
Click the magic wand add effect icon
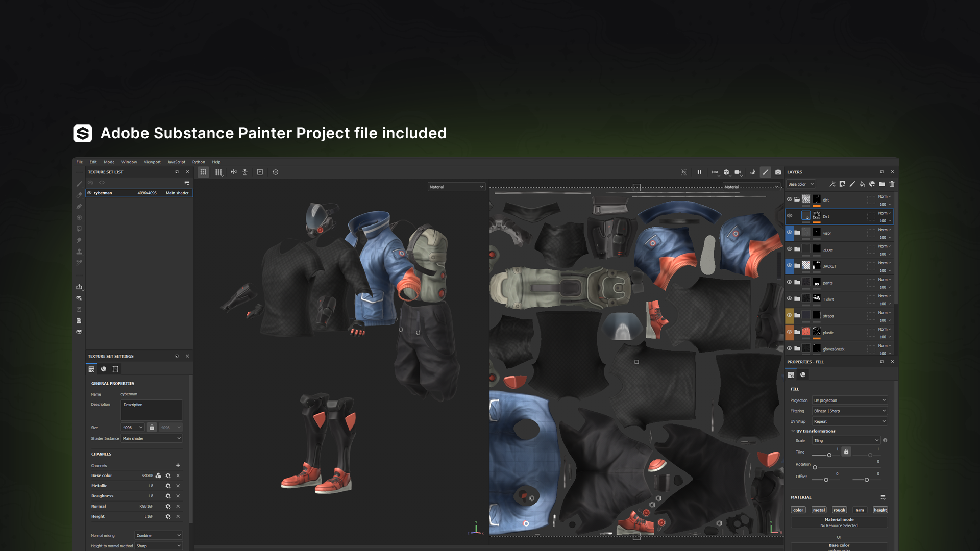[832, 184]
